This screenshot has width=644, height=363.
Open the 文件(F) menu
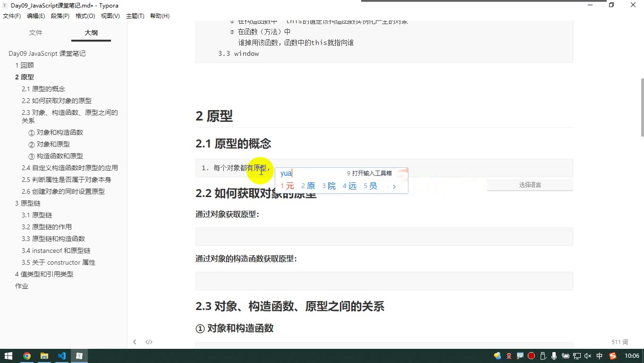pos(12,16)
